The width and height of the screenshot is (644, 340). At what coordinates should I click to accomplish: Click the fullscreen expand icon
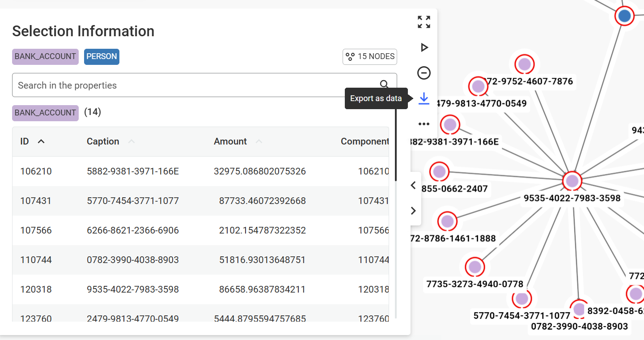(x=424, y=22)
